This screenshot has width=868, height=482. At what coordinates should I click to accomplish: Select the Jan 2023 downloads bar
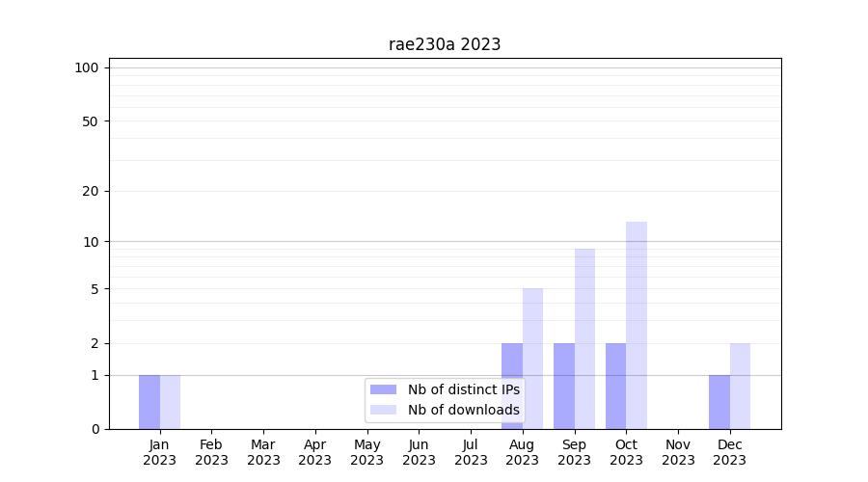(170, 402)
